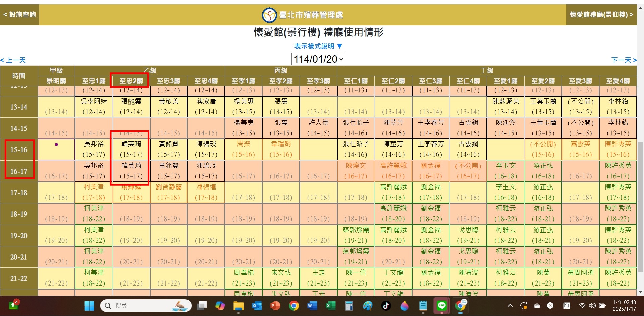Open the 114/01/20 date dropdown
The width and height of the screenshot is (644, 316).
click(318, 59)
